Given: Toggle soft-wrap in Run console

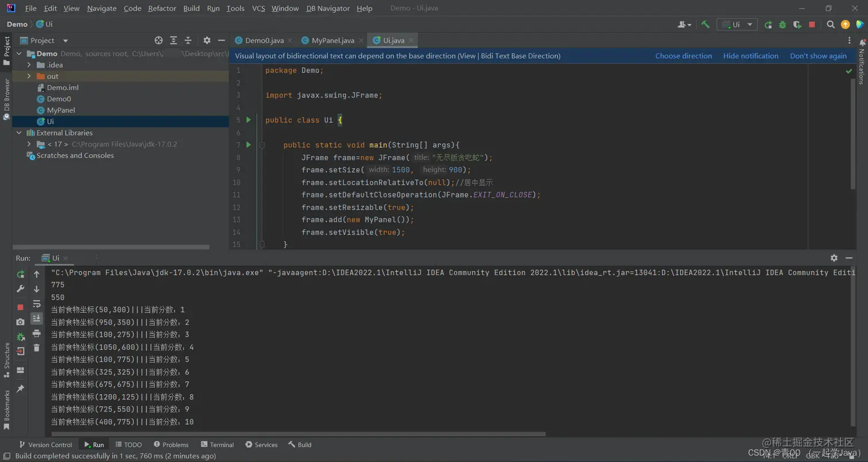Looking at the screenshot, I should [x=37, y=304].
